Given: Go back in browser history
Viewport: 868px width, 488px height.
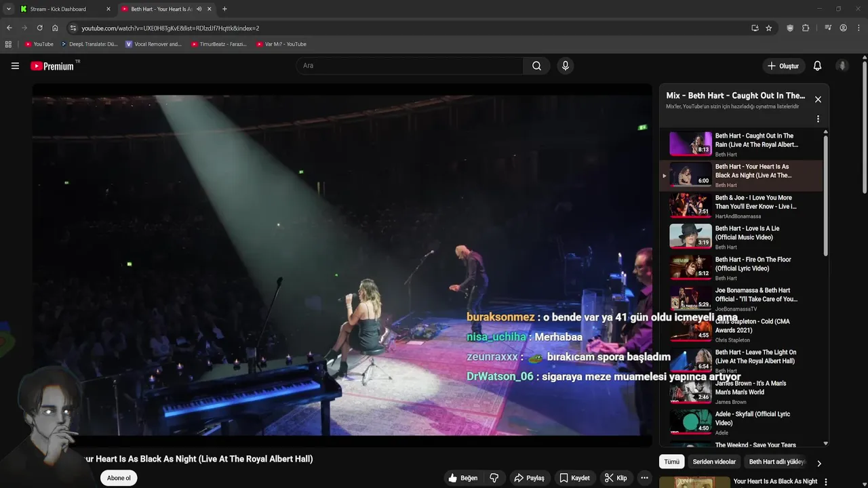Looking at the screenshot, I should [9, 28].
